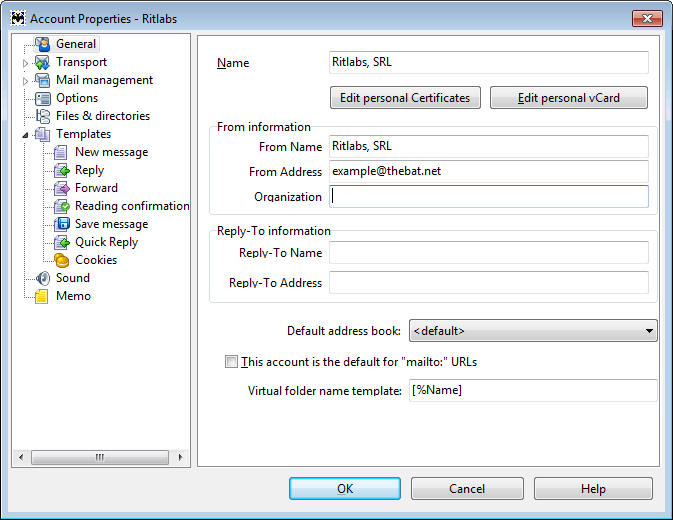The width and height of the screenshot is (673, 520).
Task: Open the Default address book dropdown
Action: (533, 331)
